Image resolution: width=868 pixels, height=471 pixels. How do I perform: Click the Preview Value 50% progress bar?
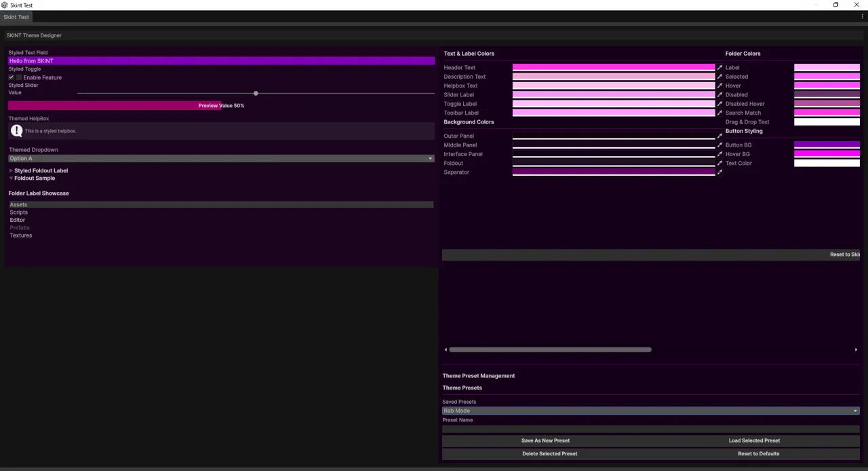tap(221, 106)
